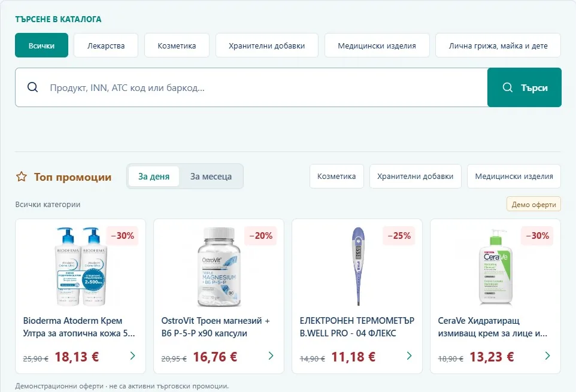This screenshot has height=392, width=576.
Task: Click the star icon beside Топ промоции
Action: 22,177
